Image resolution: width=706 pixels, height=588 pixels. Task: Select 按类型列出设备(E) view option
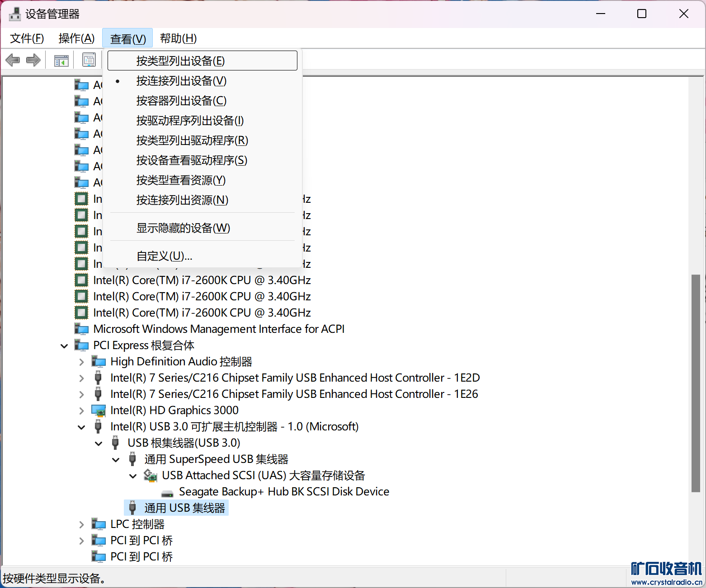click(202, 61)
